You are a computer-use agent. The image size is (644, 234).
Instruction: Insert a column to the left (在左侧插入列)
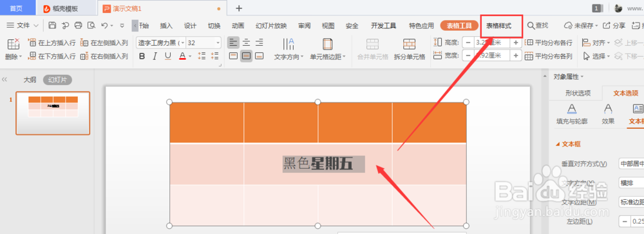(104, 43)
